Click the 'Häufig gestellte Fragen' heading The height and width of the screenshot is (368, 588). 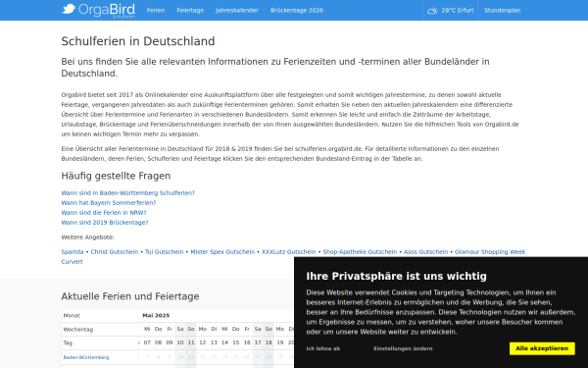(116, 176)
